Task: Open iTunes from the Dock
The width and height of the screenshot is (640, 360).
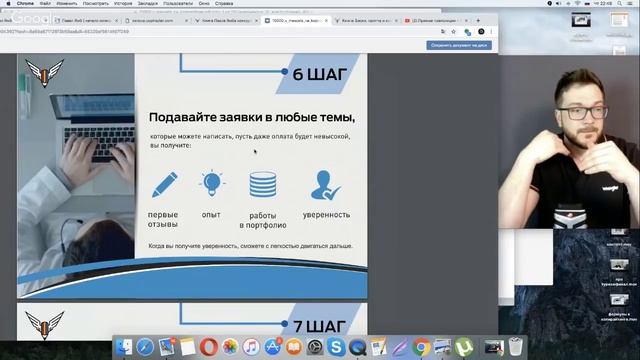Action: (251, 347)
